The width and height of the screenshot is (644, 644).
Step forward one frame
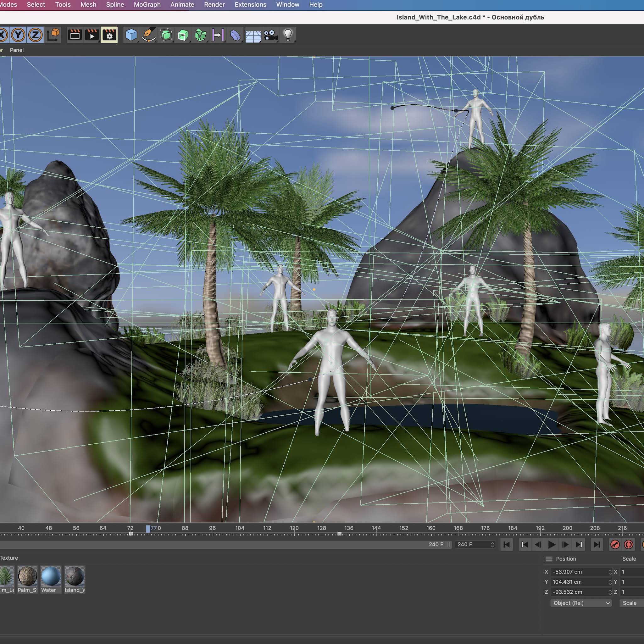565,544
